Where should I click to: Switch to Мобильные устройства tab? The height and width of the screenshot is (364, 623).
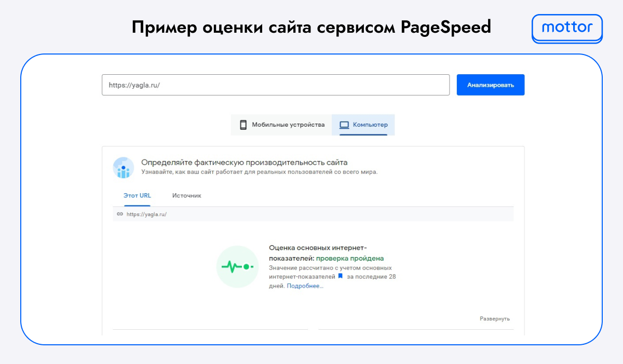pos(281,125)
